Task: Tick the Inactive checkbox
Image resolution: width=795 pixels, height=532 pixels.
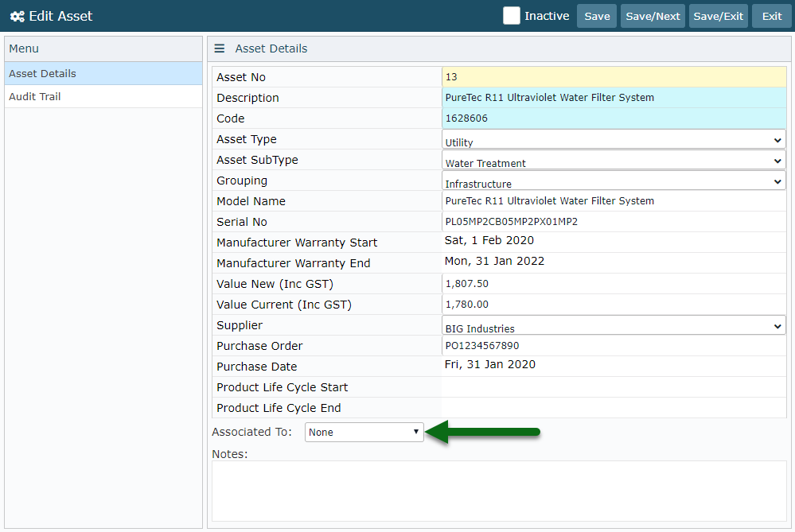Action: click(x=511, y=16)
